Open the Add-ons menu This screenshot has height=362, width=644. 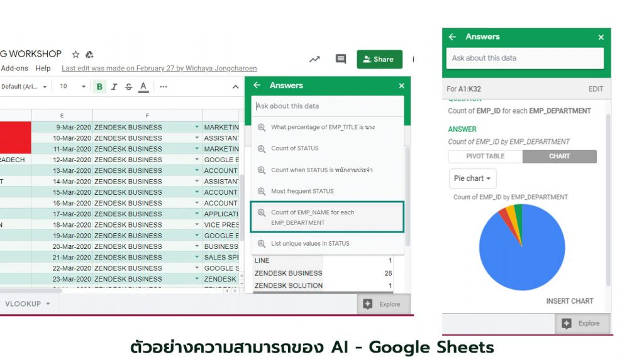(x=14, y=68)
